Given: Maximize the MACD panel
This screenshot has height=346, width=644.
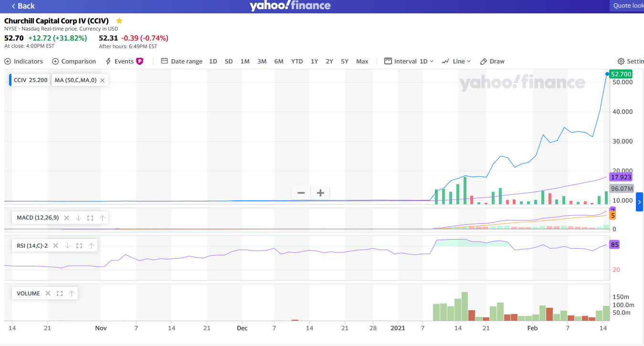Looking at the screenshot, I should 90,218.
